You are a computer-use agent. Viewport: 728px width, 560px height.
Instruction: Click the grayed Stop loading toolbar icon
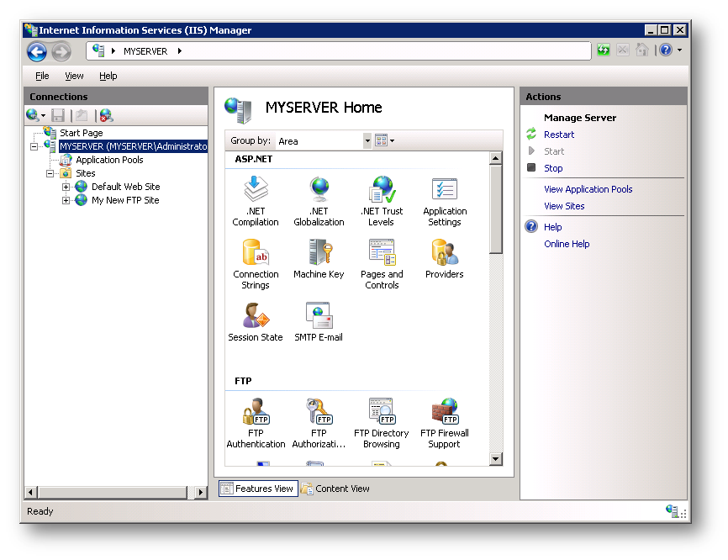623,50
